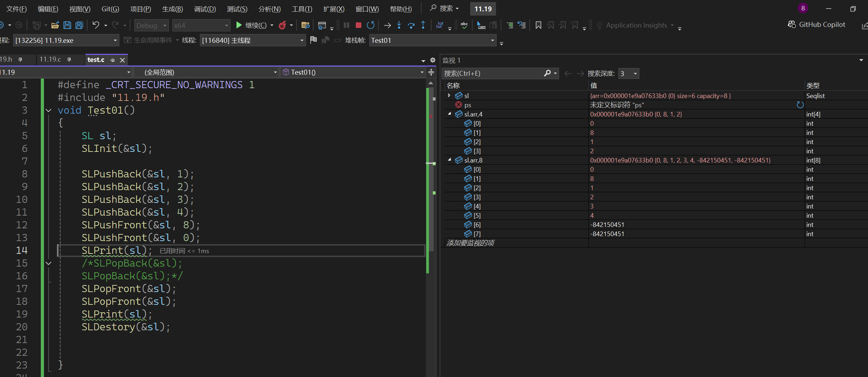Click the 继续(C) button label
Viewport: 868px width, 377px height.
256,25
